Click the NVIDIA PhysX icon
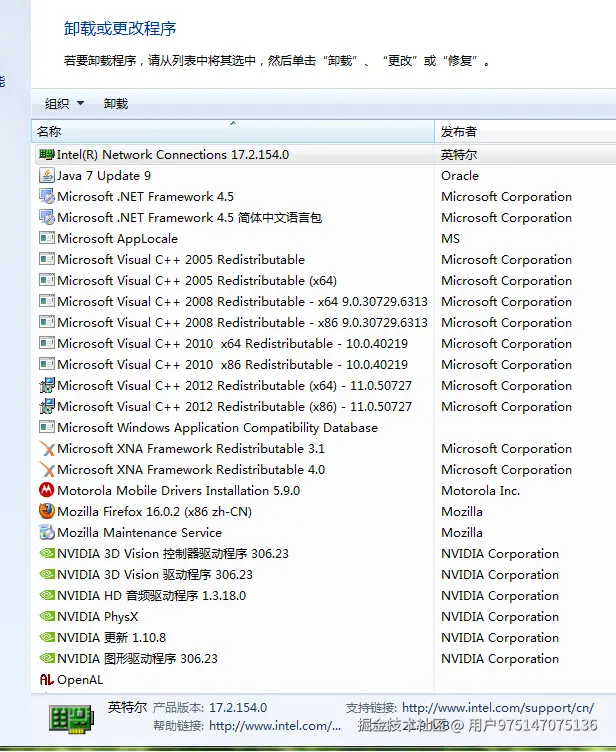The width and height of the screenshot is (616, 752). point(47,616)
